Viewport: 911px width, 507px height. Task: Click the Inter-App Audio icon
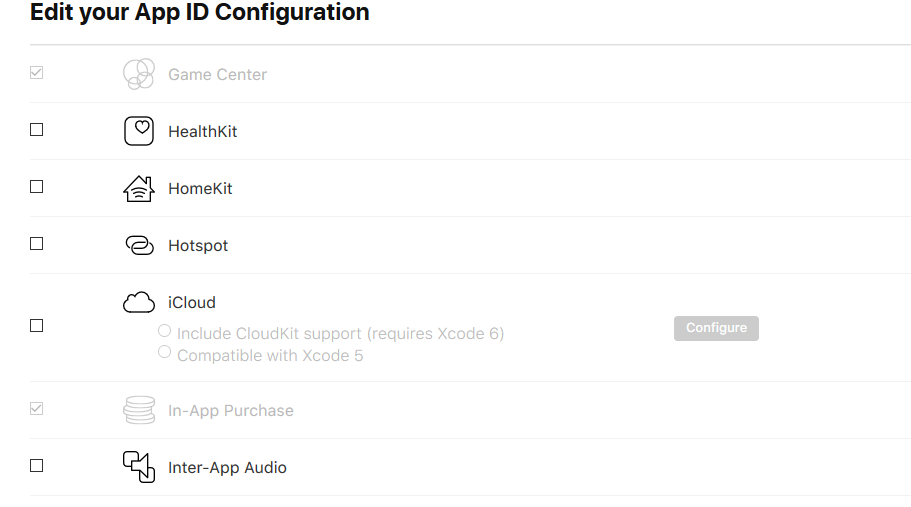pyautogui.click(x=139, y=467)
